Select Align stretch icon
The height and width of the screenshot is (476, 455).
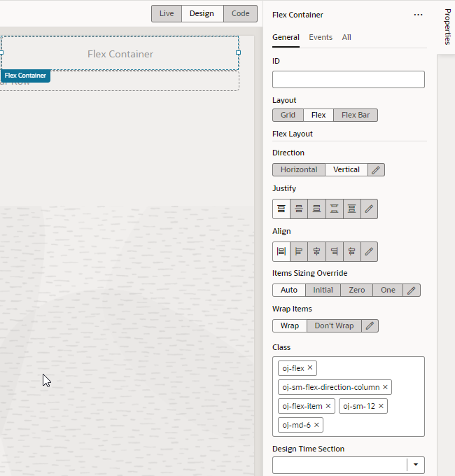pos(281,251)
